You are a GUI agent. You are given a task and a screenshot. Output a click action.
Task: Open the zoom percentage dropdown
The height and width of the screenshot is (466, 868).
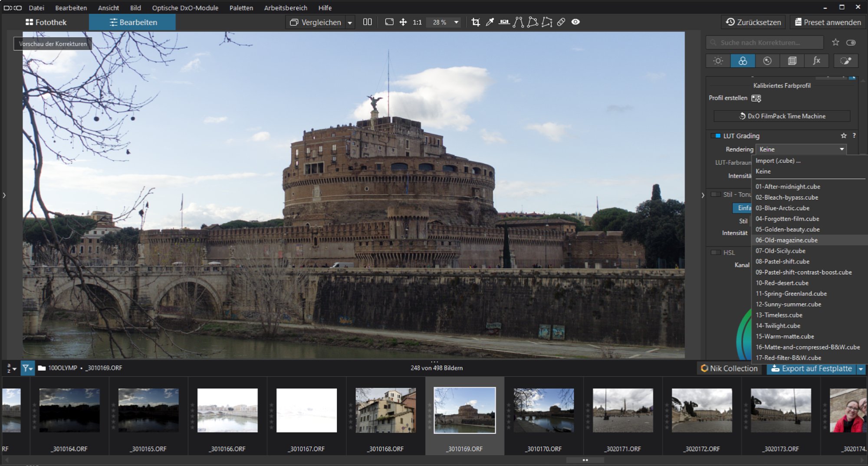(x=456, y=22)
